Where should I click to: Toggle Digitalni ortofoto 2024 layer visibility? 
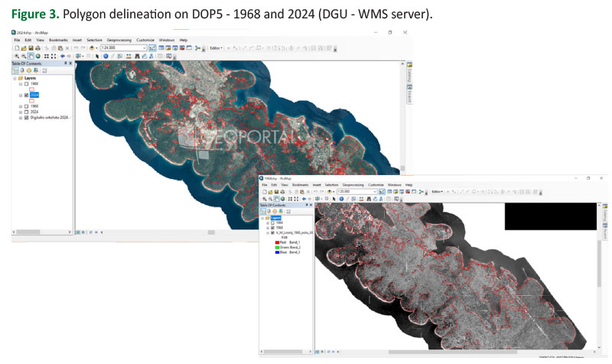point(28,118)
